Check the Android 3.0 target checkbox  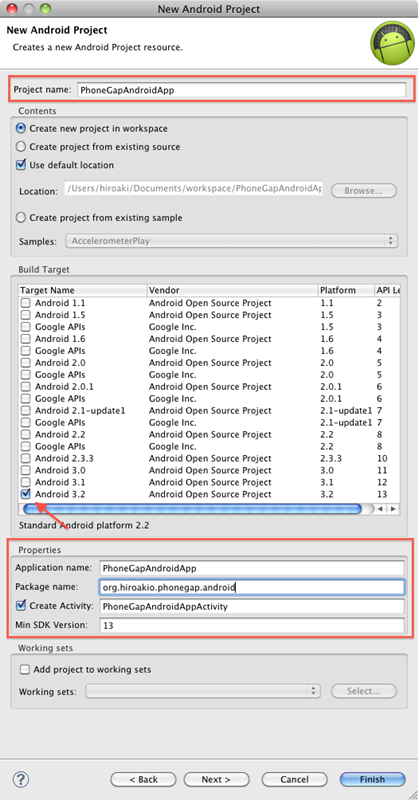pyautogui.click(x=25, y=470)
